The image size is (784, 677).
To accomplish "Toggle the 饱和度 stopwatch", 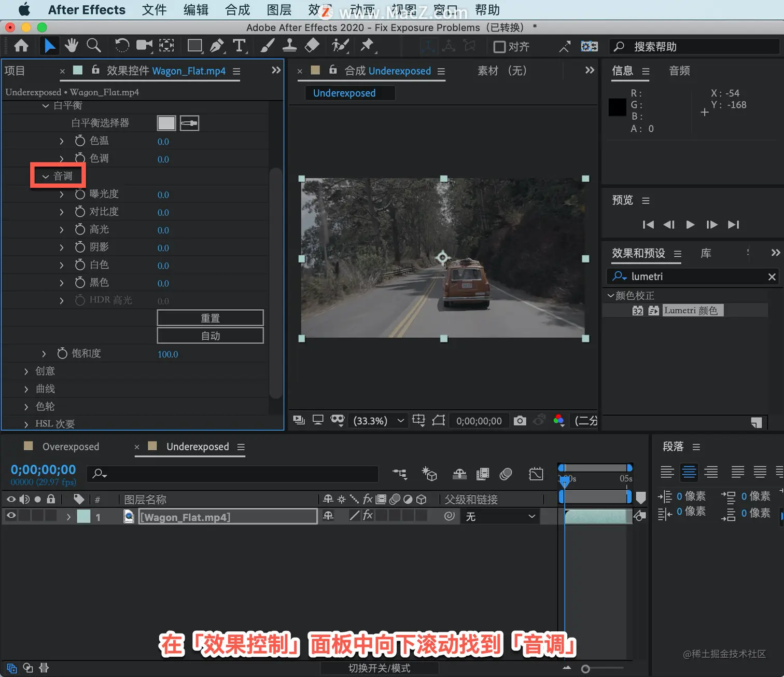I will click(x=62, y=353).
